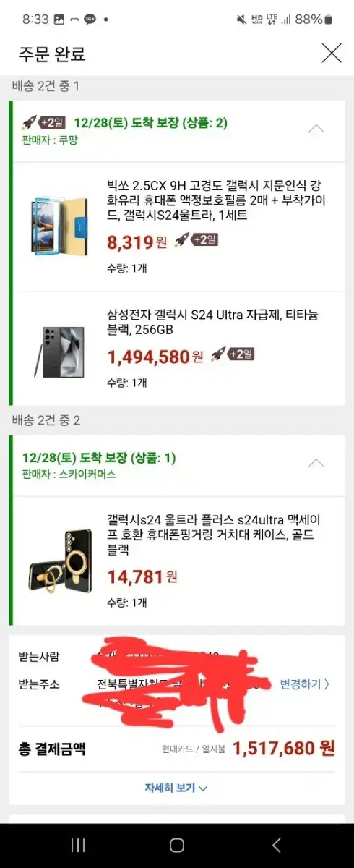Collapse the 스카이커머스 delivery section chevron

(x=316, y=463)
